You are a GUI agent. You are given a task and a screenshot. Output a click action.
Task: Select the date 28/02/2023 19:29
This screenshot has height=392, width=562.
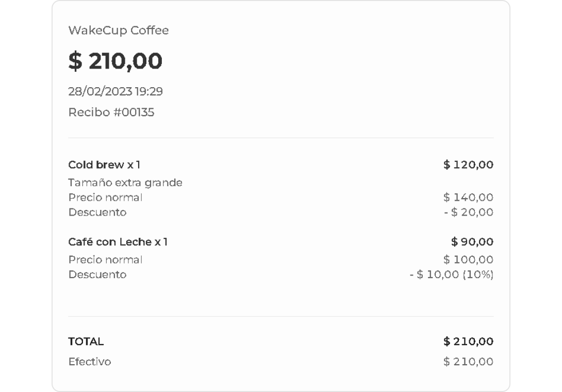(115, 92)
